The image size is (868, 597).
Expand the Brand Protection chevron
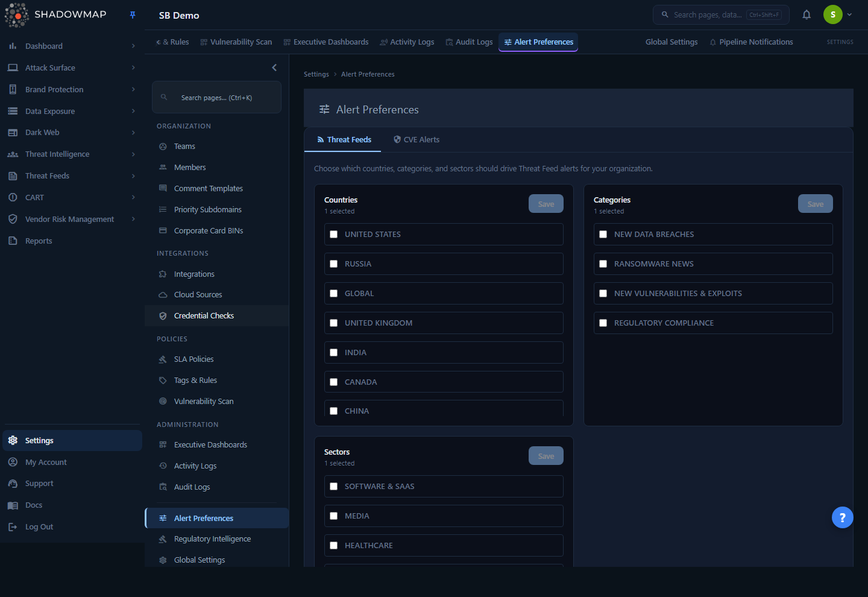tap(133, 89)
